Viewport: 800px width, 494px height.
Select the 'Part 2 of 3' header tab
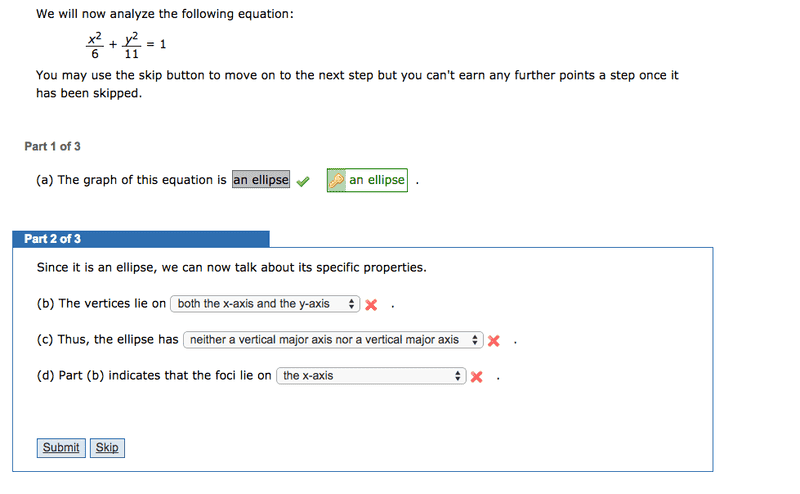coord(141,239)
